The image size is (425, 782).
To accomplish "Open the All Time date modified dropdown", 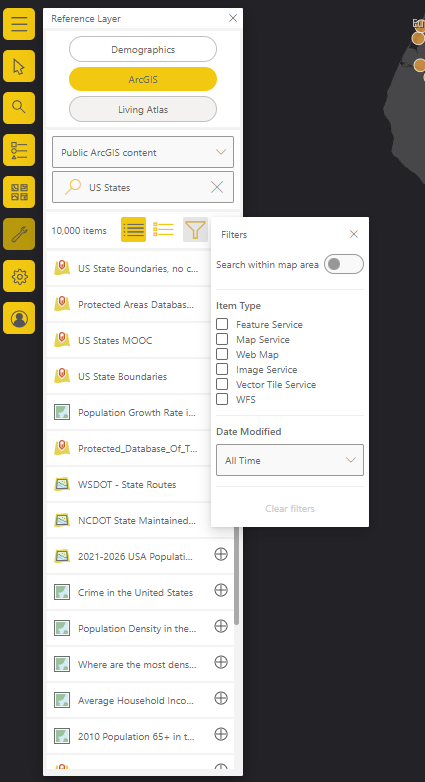I will pos(290,460).
